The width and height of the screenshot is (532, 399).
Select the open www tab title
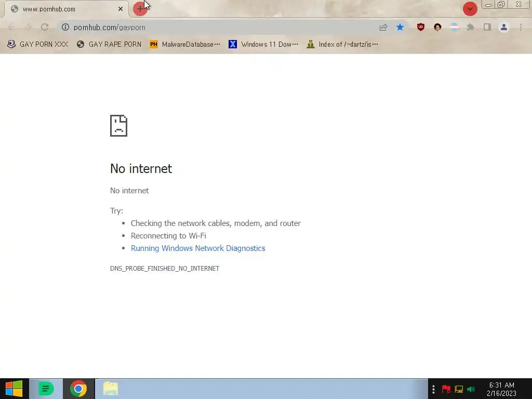tap(49, 9)
